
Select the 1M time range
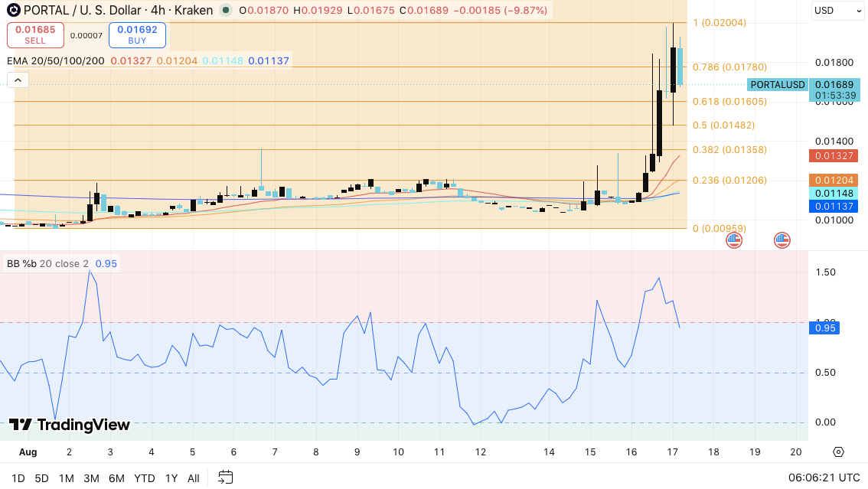[x=67, y=478]
